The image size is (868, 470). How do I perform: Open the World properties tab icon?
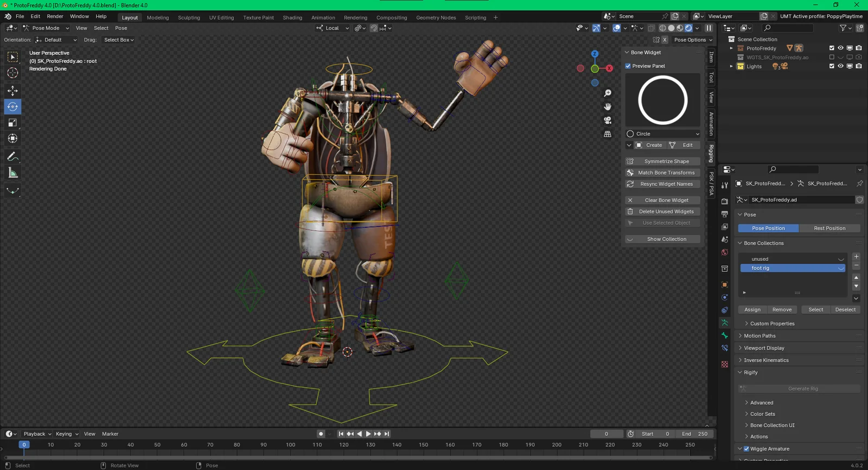click(x=725, y=252)
